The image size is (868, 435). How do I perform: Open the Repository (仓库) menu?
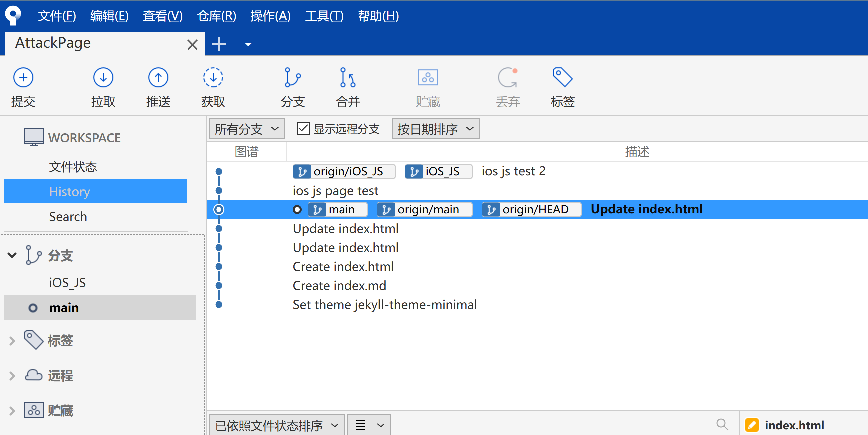point(216,16)
